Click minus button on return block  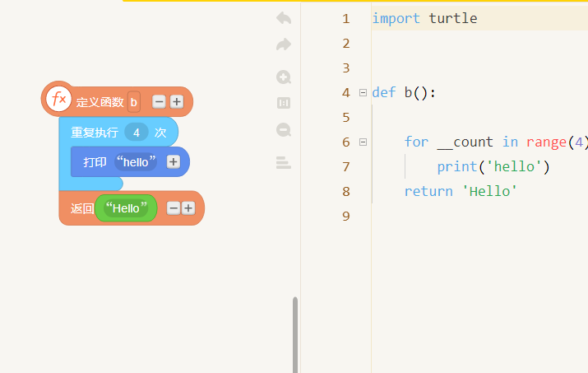tap(174, 208)
